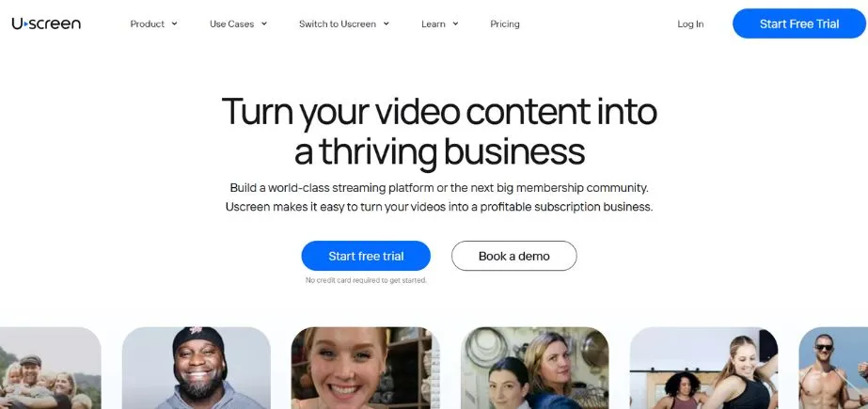Select the man in black cap thumbnail
This screenshot has width=868, height=409.
[196, 368]
